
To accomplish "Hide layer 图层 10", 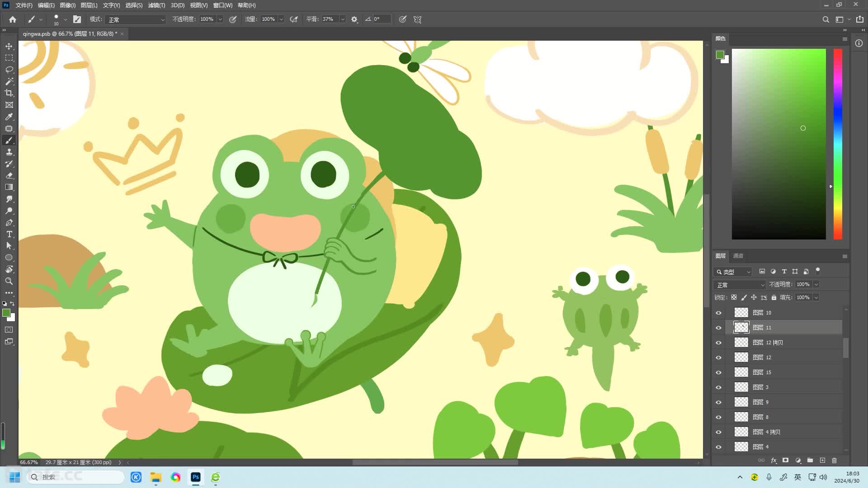I will pyautogui.click(x=718, y=313).
